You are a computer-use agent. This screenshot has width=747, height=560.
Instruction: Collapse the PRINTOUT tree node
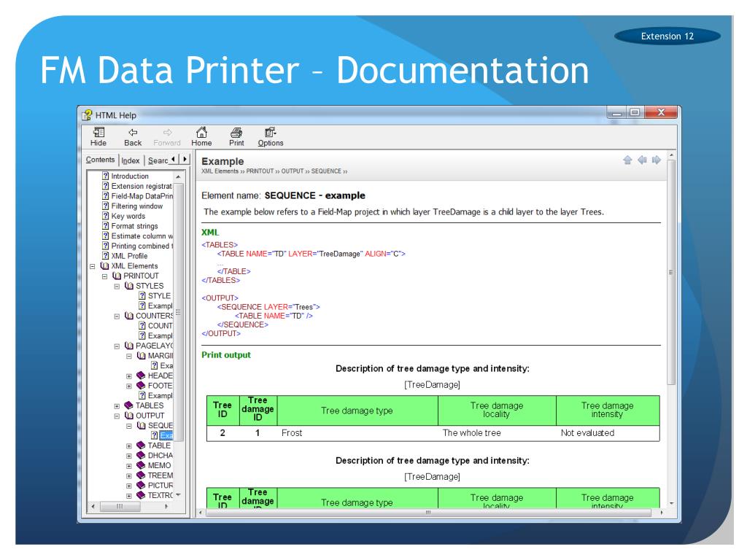click(105, 276)
